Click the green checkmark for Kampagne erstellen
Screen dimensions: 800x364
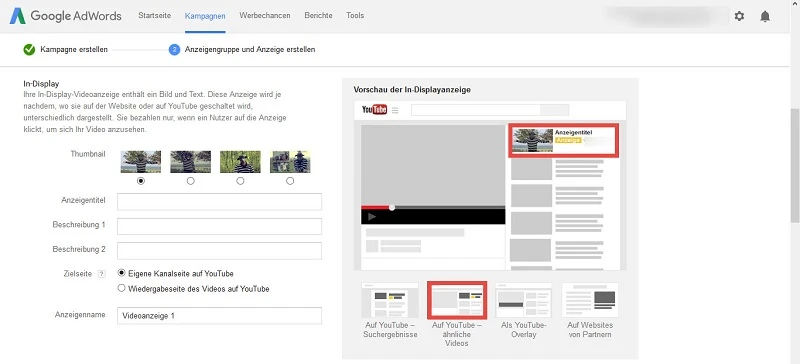coord(29,50)
